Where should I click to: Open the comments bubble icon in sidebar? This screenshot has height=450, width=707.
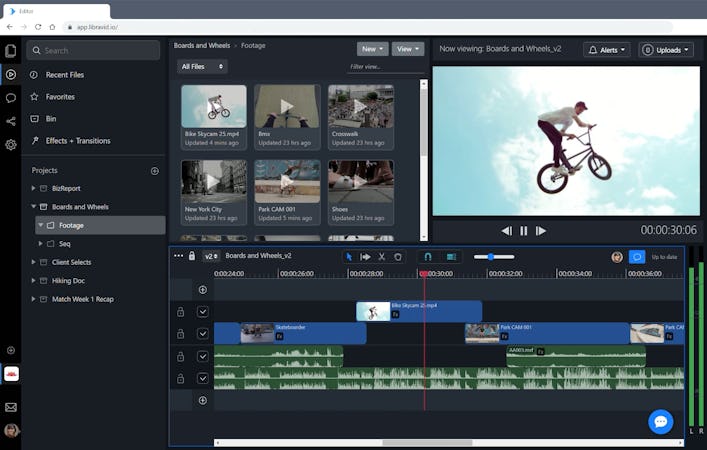[10, 98]
